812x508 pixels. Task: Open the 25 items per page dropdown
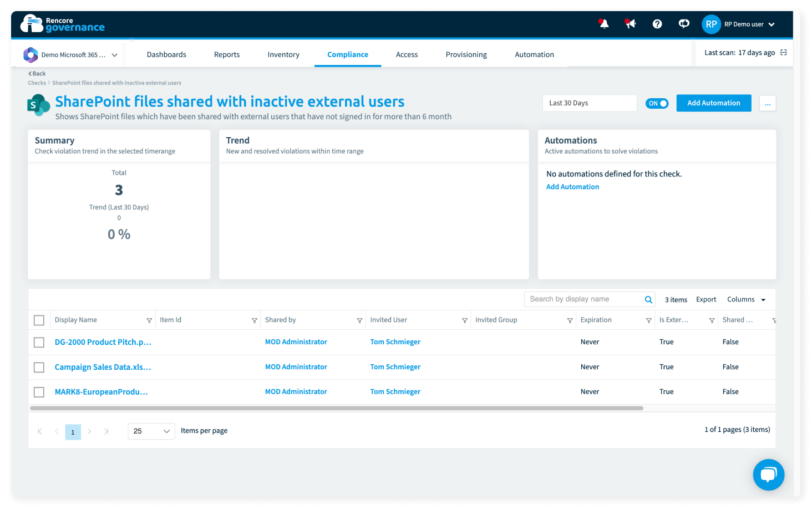151,431
